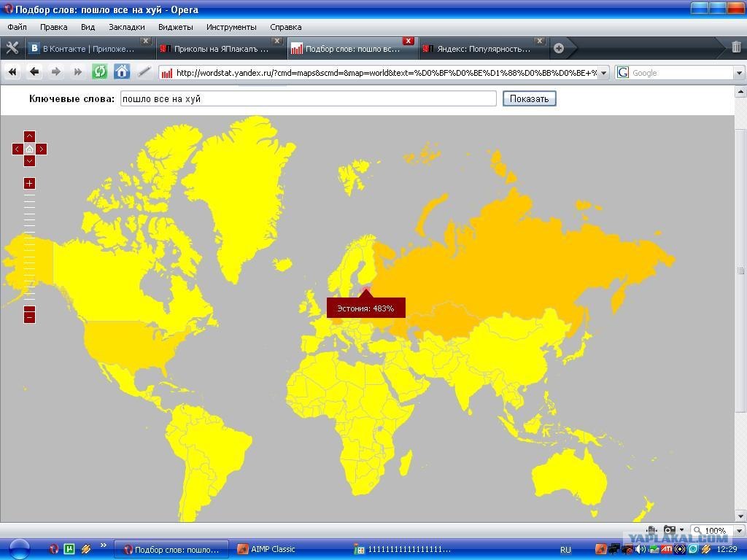Pan the map left

point(18,149)
